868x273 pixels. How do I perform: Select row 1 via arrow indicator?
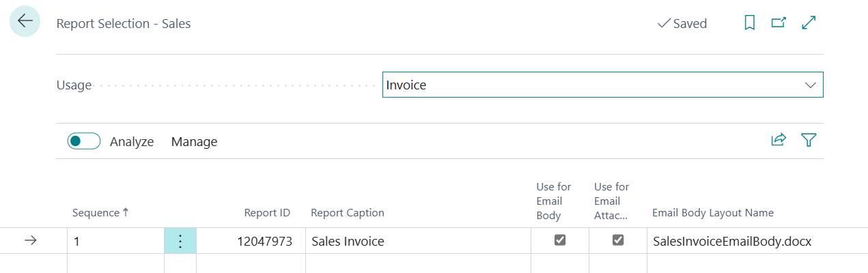(31, 240)
